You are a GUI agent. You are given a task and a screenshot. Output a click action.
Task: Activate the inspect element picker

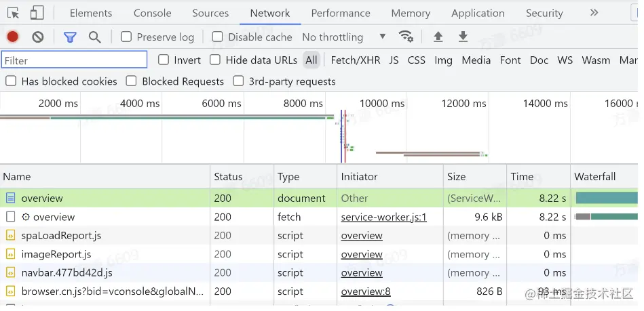(13, 13)
